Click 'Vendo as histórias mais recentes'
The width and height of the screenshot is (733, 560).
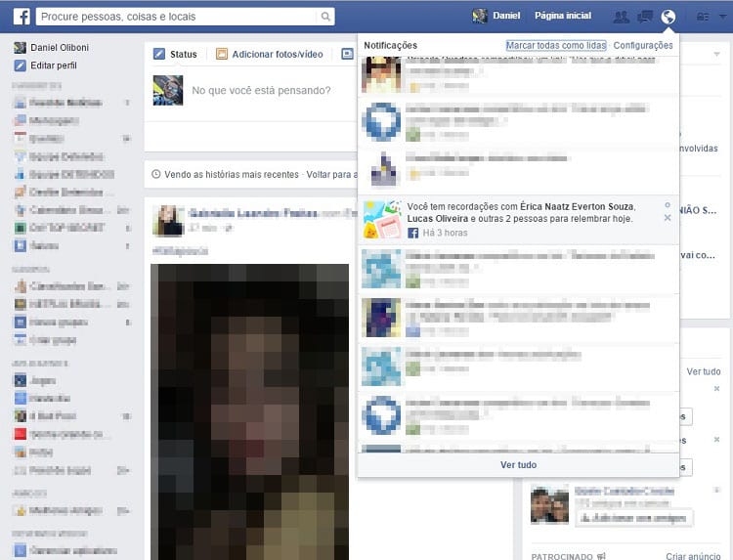(232, 174)
